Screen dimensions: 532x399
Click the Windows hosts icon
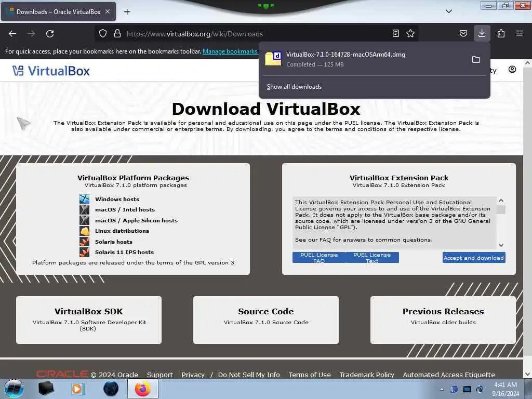pos(85,199)
